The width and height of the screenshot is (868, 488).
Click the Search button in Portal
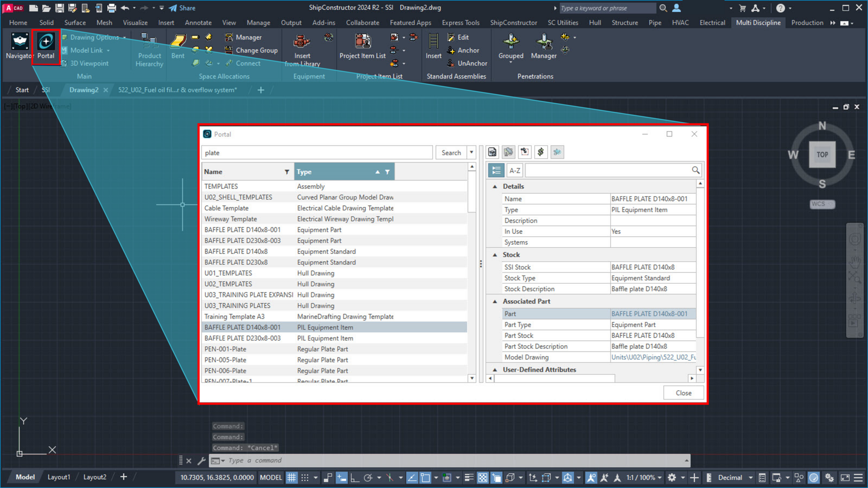coord(451,152)
